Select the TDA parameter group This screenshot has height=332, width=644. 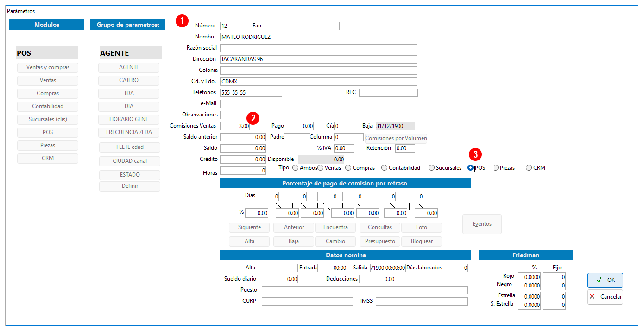tap(129, 94)
